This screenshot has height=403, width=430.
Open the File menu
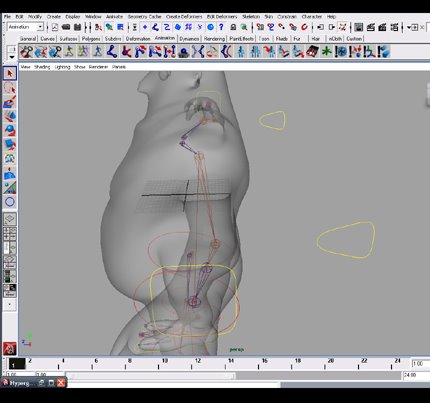coord(7,16)
